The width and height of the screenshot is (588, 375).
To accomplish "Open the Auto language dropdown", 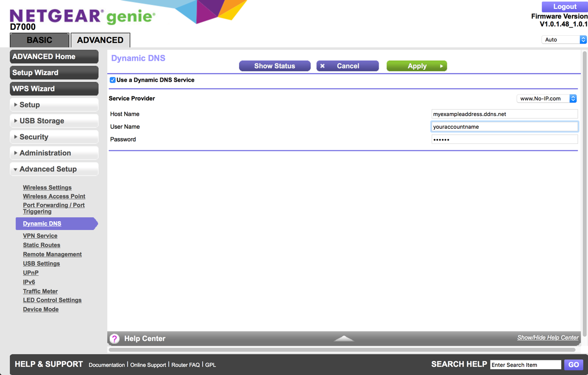I will pyautogui.click(x=563, y=40).
